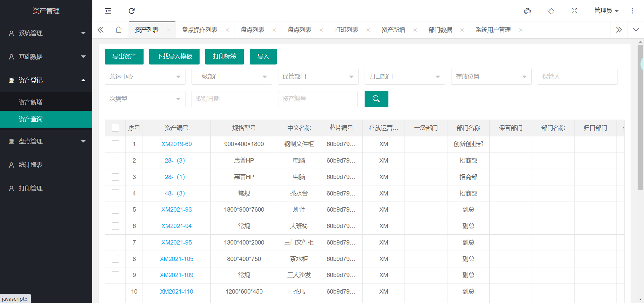Collapse the 资产登记 menu
Screen dimensions: 644x303
(x=46, y=80)
